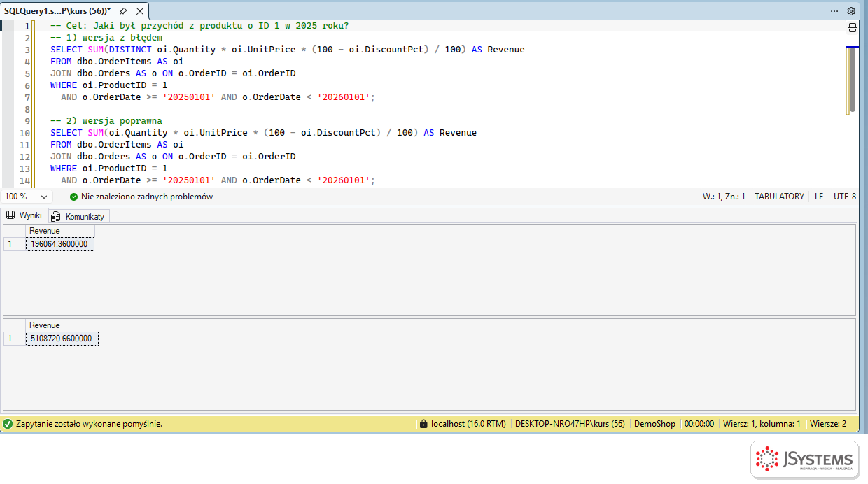Click the 'Wiersze: 2' row count status

point(828,424)
